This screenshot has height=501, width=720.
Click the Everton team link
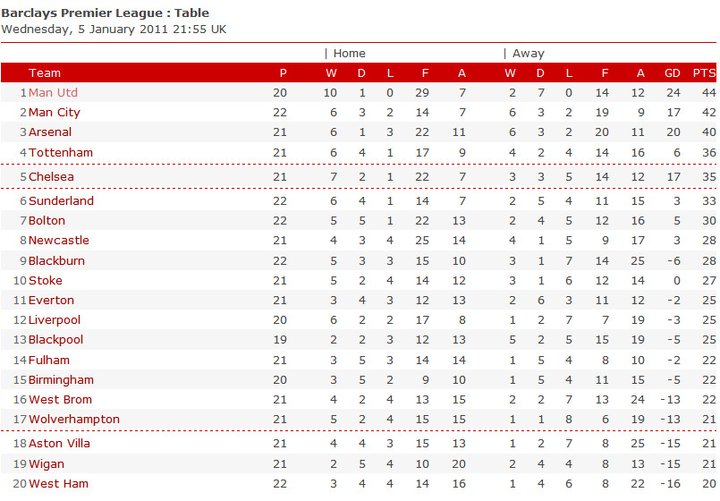click(50, 300)
